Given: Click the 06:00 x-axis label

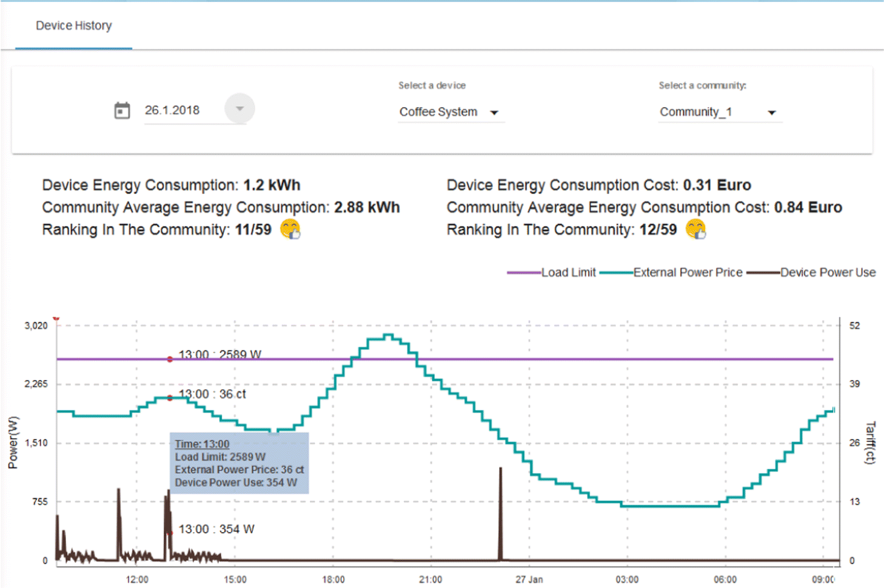Looking at the screenshot, I should coord(725,580).
